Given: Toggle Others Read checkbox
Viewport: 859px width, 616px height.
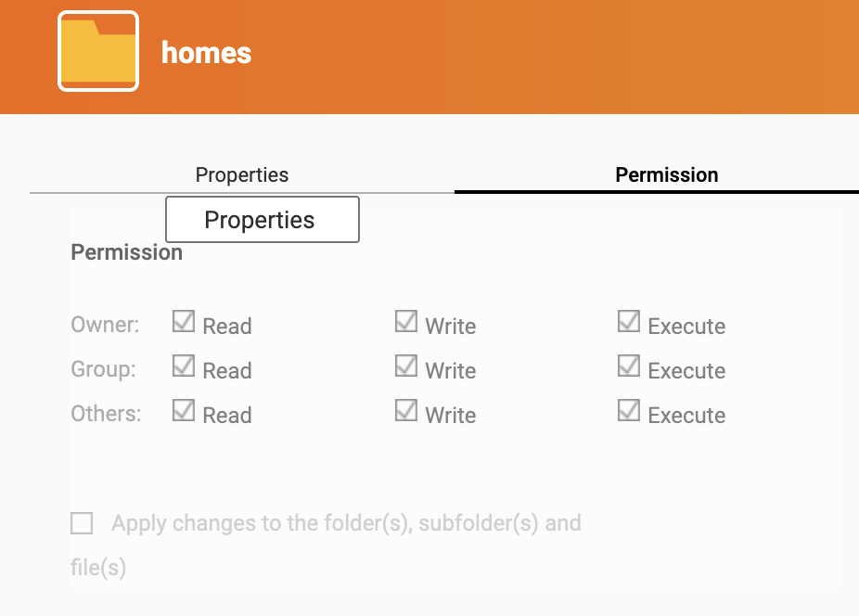Looking at the screenshot, I should 184,410.
